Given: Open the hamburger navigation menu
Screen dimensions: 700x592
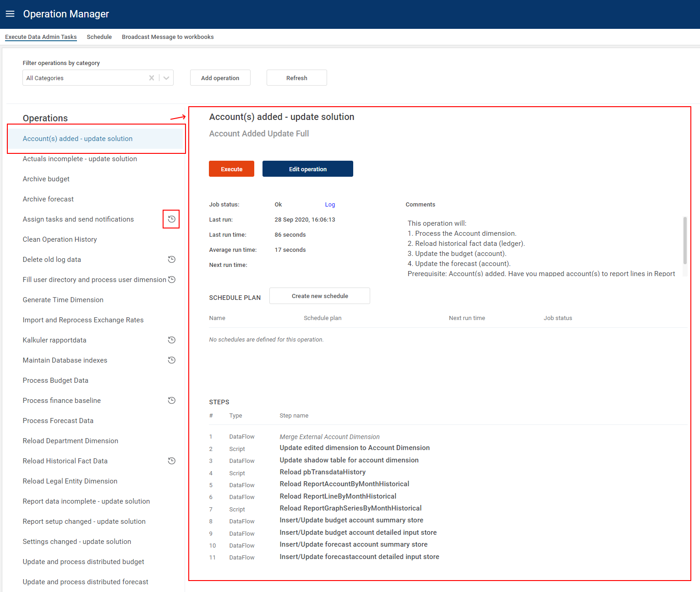Looking at the screenshot, I should coord(10,14).
